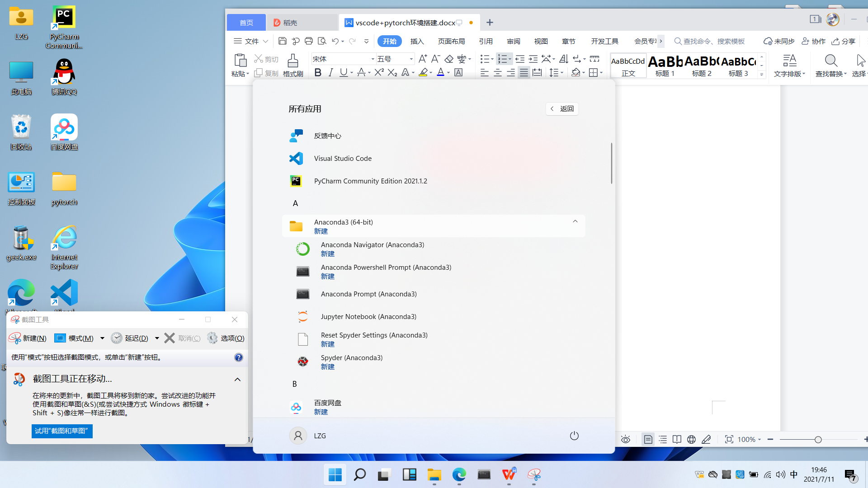Click the save icon in WPS quick toolbar
Screen dimensions: 868x488
click(x=283, y=41)
